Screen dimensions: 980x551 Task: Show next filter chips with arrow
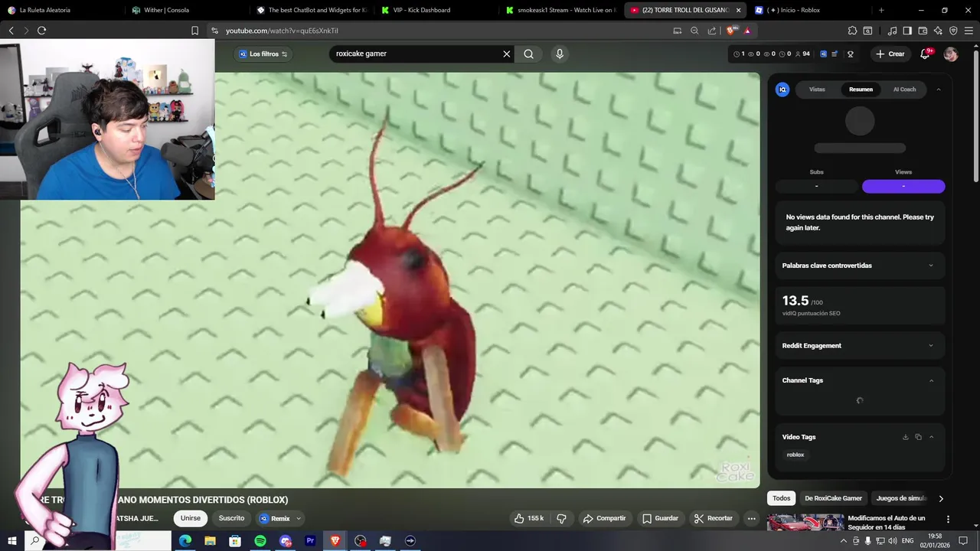[x=941, y=498]
